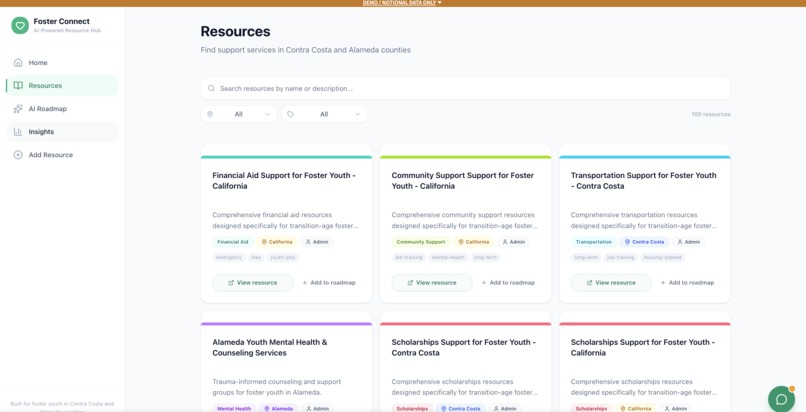The image size is (806, 412).
Task: Click the tag icon in category filter
Action: (290, 114)
